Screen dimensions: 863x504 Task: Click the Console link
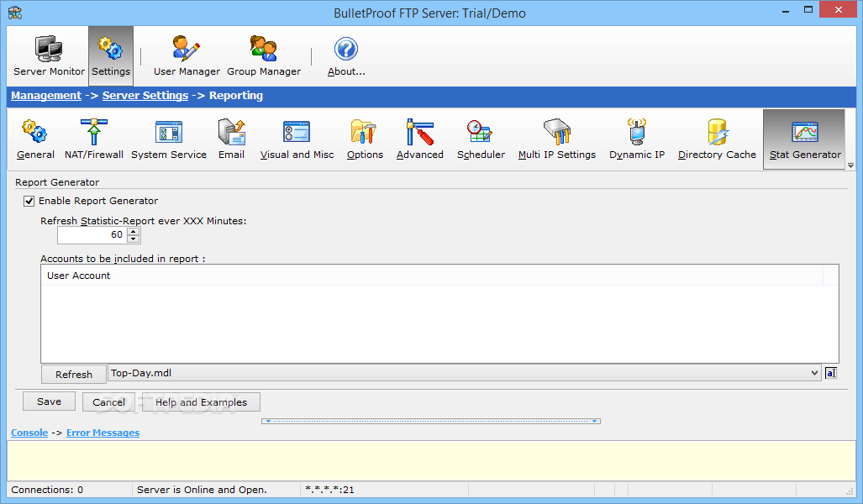click(29, 433)
